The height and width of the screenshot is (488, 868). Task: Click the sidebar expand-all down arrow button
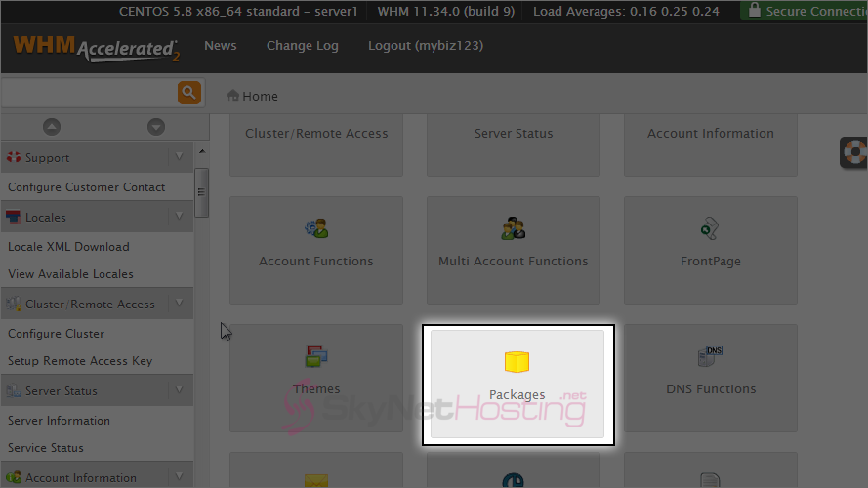[x=156, y=127]
